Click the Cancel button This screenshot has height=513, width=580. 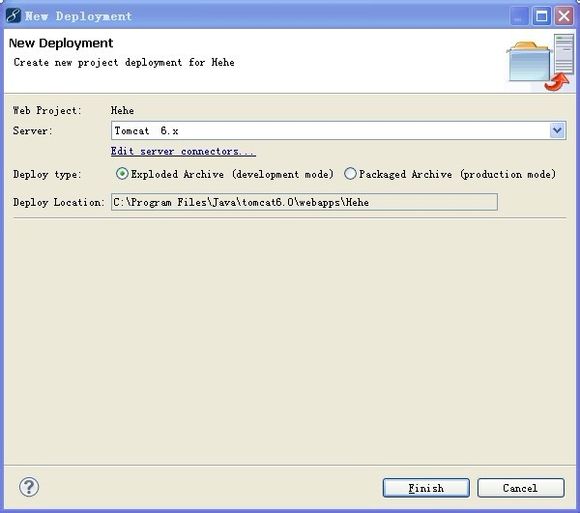coord(520,488)
